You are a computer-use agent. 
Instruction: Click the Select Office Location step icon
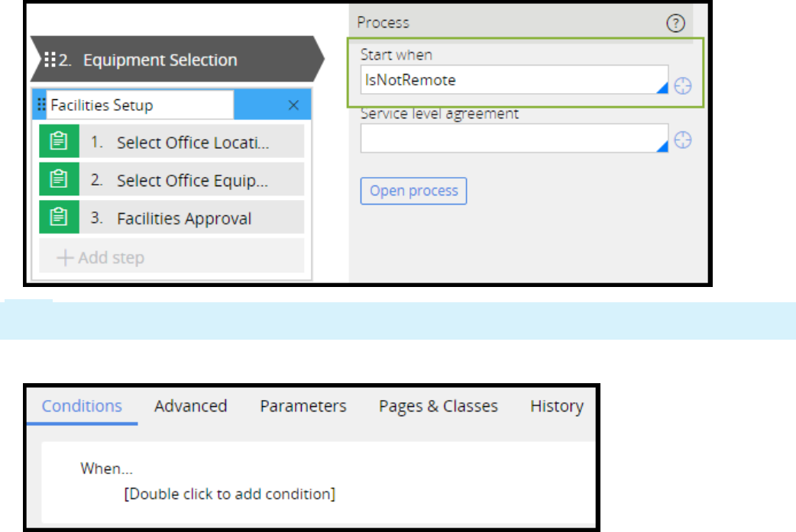tap(59, 142)
